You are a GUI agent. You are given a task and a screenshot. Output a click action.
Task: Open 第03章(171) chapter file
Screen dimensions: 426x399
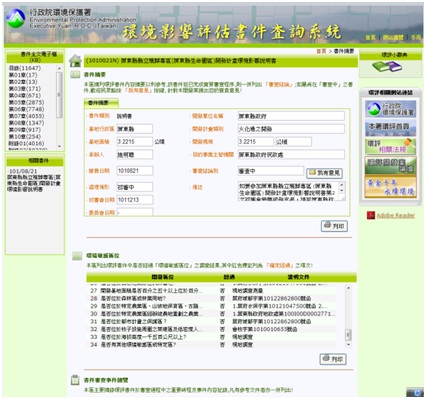(25, 89)
